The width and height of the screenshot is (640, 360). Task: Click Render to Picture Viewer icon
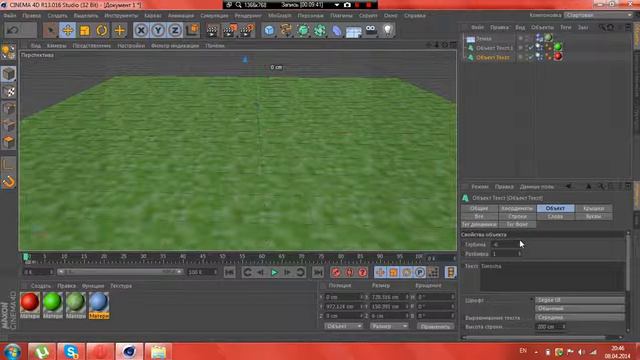(230, 30)
